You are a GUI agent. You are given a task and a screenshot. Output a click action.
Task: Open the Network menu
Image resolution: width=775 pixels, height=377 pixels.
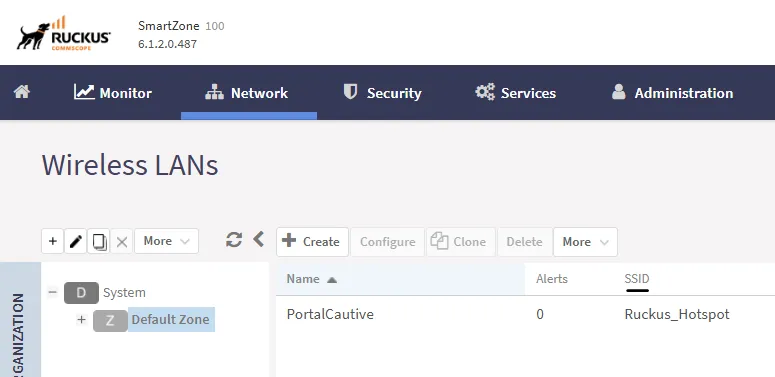pos(247,92)
